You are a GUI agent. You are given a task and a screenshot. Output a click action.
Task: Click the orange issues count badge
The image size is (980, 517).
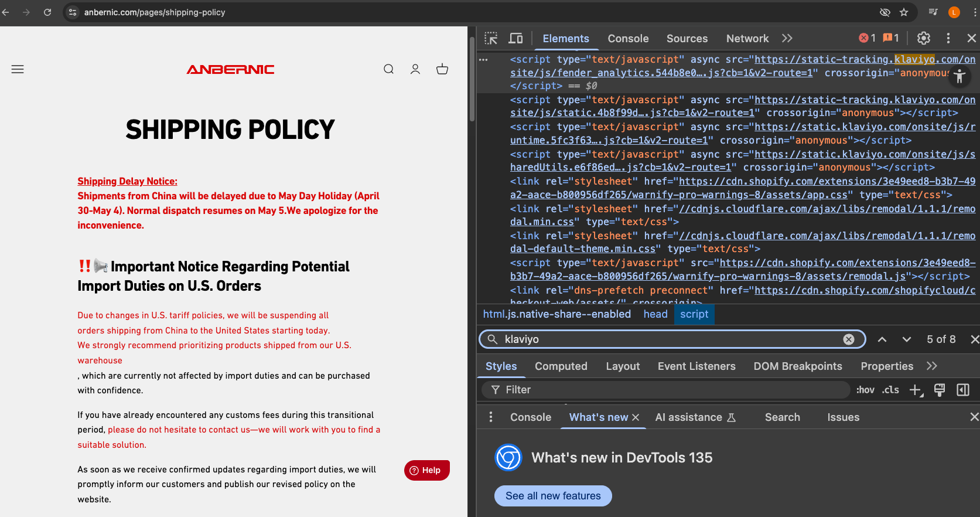891,38
